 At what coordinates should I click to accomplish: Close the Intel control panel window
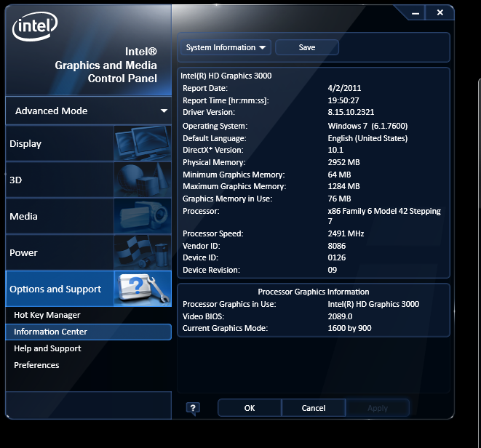(440, 12)
